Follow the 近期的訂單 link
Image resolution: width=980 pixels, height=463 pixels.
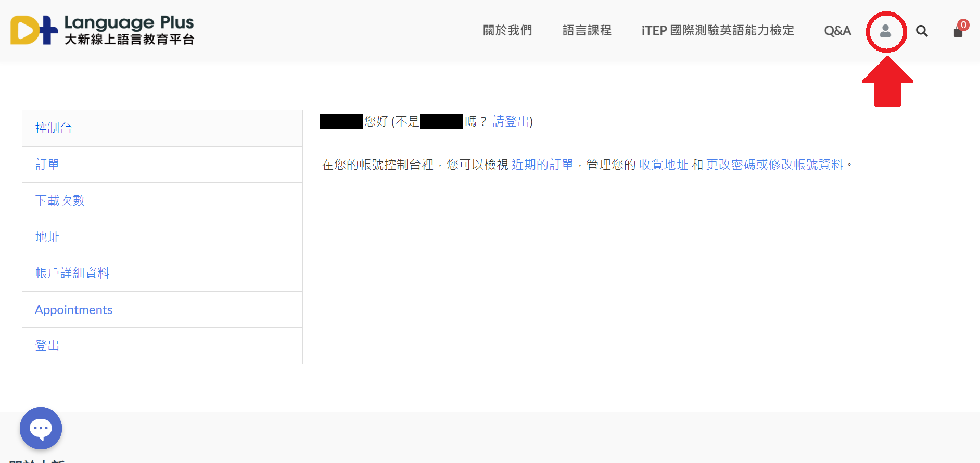542,165
